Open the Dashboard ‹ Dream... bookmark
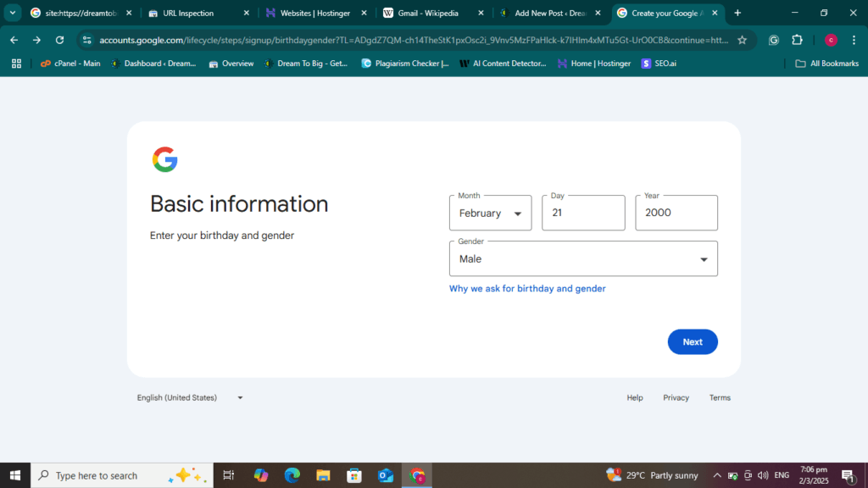The height and width of the screenshot is (488, 868). [154, 64]
